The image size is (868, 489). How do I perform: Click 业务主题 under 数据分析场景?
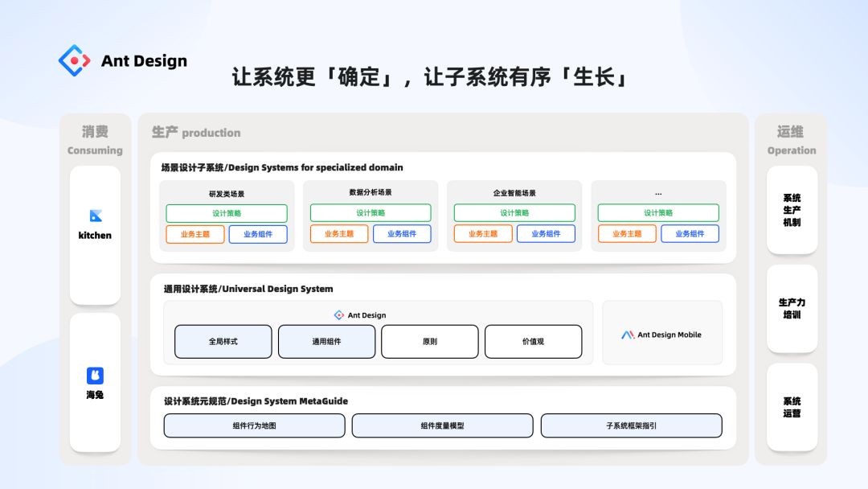(339, 234)
